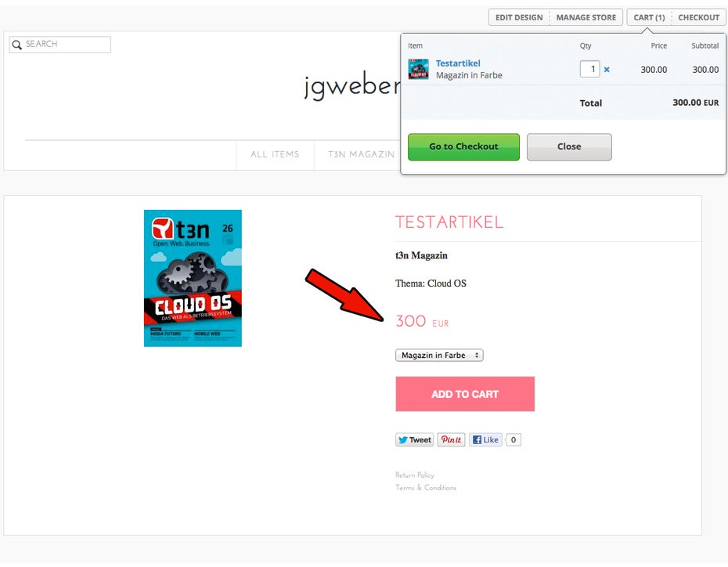Select the All Items tab

point(275,154)
